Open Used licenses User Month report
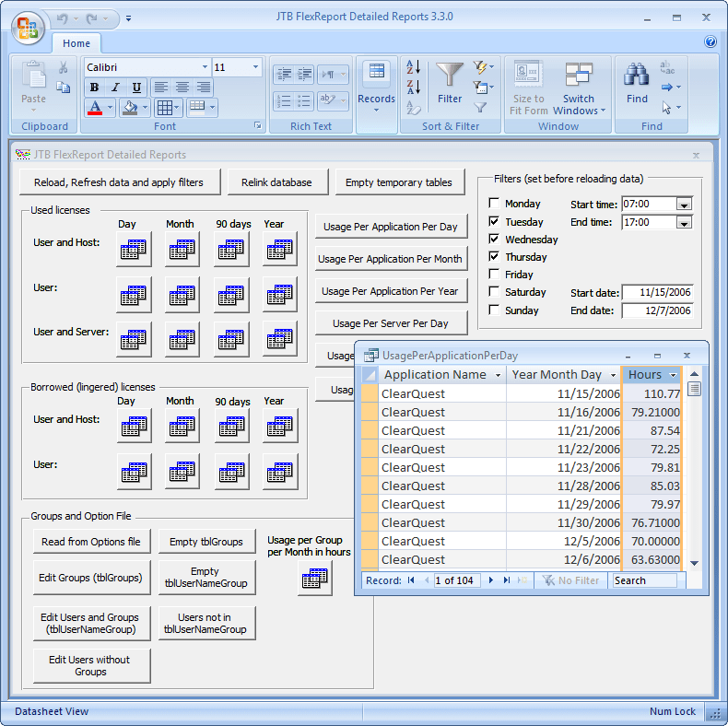Viewport: 728px width, 726px height. [x=182, y=294]
